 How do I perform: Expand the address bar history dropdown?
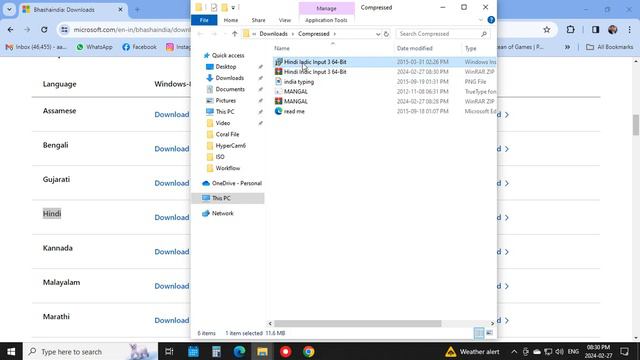378,34
